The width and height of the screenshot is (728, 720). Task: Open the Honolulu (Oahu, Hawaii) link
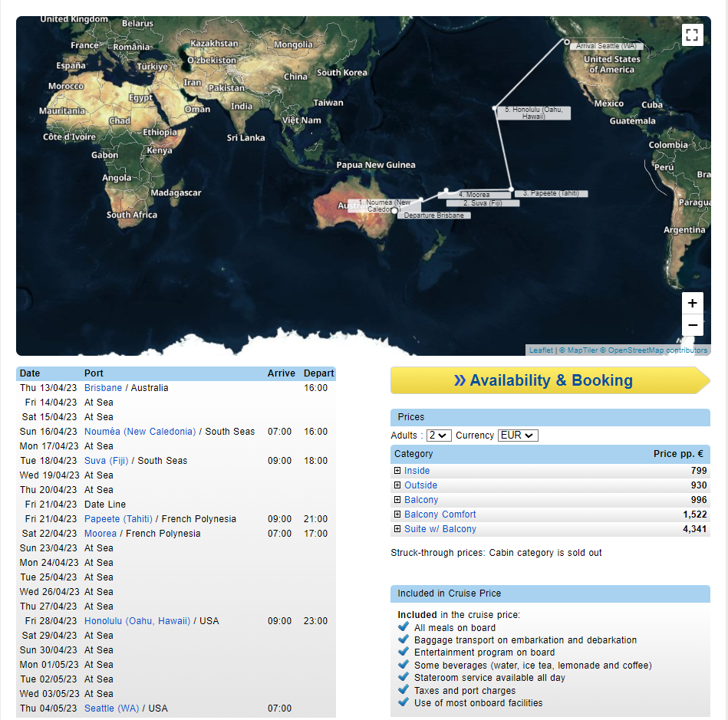pos(137,621)
